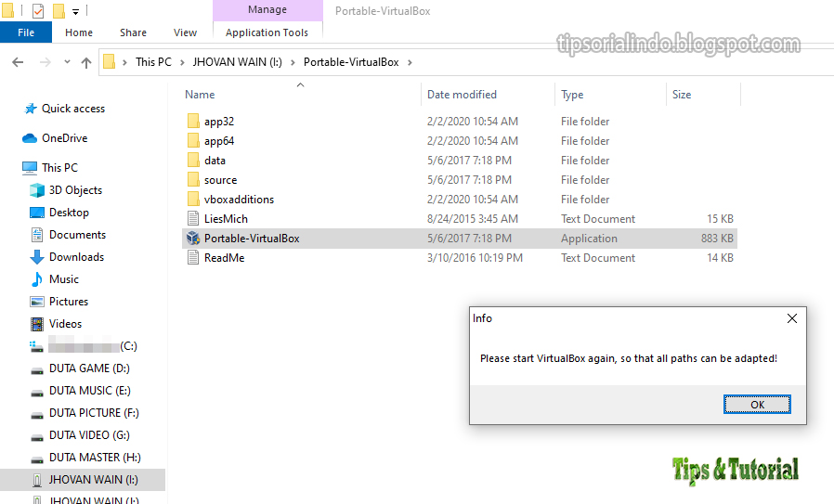Sort by Date modified column header
The image size is (834, 504).
[x=462, y=95]
